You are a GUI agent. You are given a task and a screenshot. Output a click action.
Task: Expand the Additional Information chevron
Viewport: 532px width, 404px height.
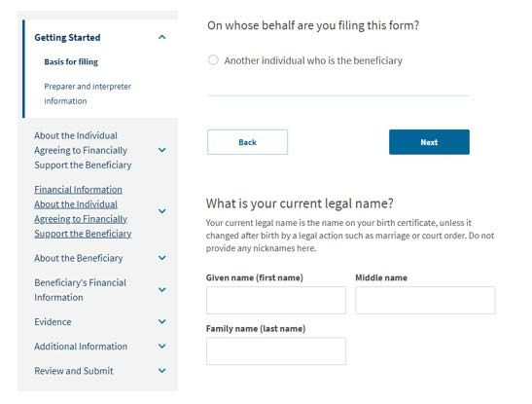(x=162, y=346)
